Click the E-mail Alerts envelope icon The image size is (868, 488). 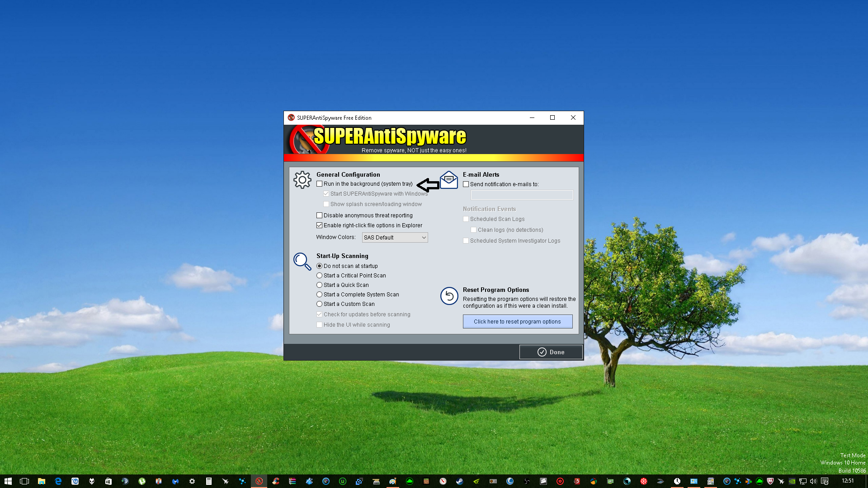click(x=448, y=180)
